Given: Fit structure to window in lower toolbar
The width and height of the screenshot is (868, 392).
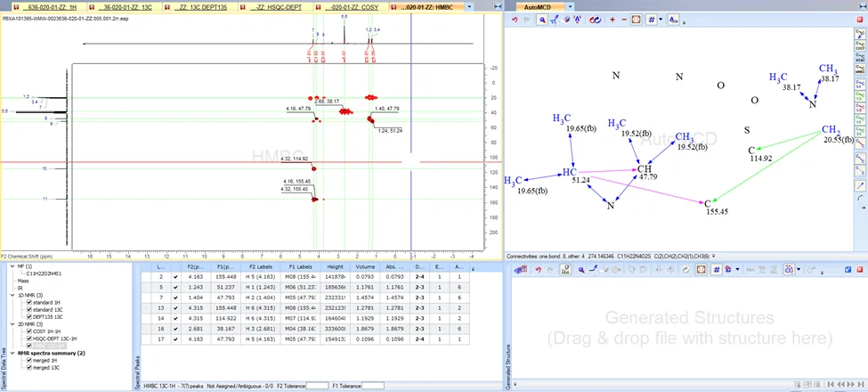Looking at the screenshot, I should coord(701,270).
